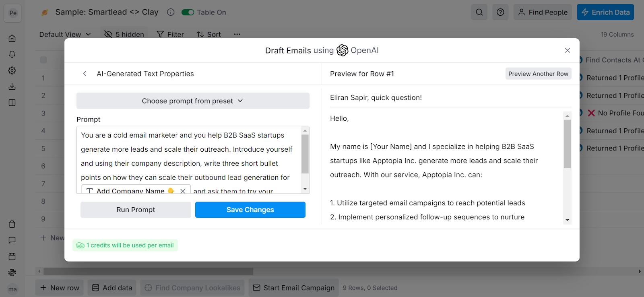
Task: Click the table info icon
Action: [171, 12]
